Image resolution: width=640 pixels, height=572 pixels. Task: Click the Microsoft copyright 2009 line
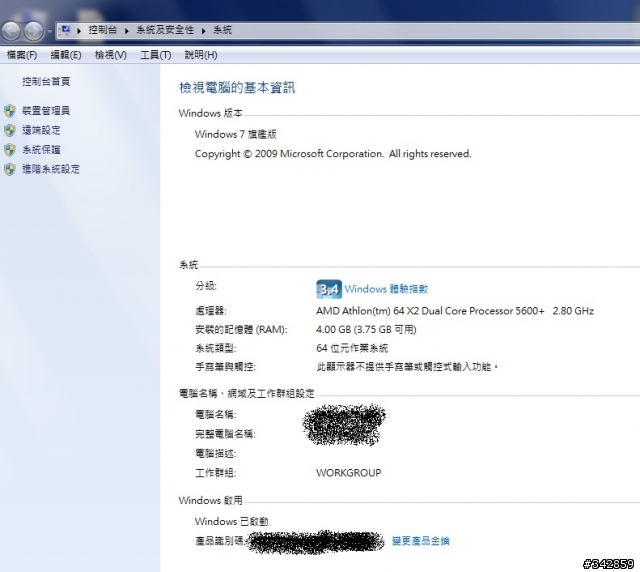(x=333, y=154)
